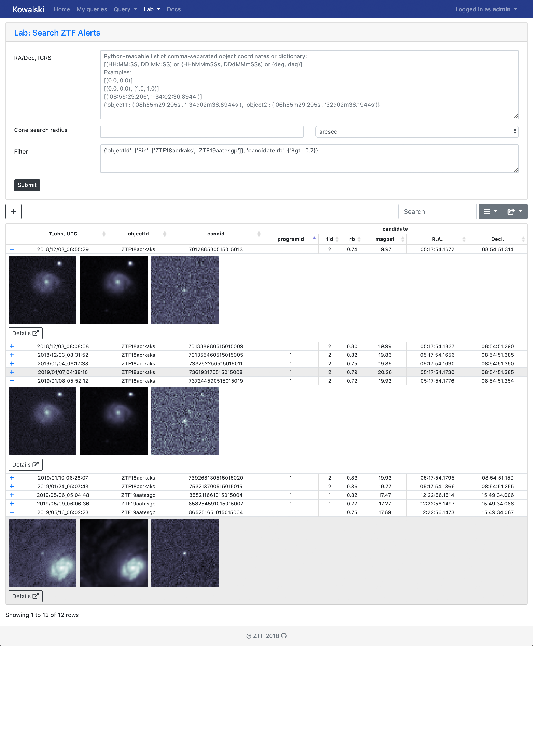Open the GitHub icon in footer
The width and height of the screenshot is (533, 756).
284,636
